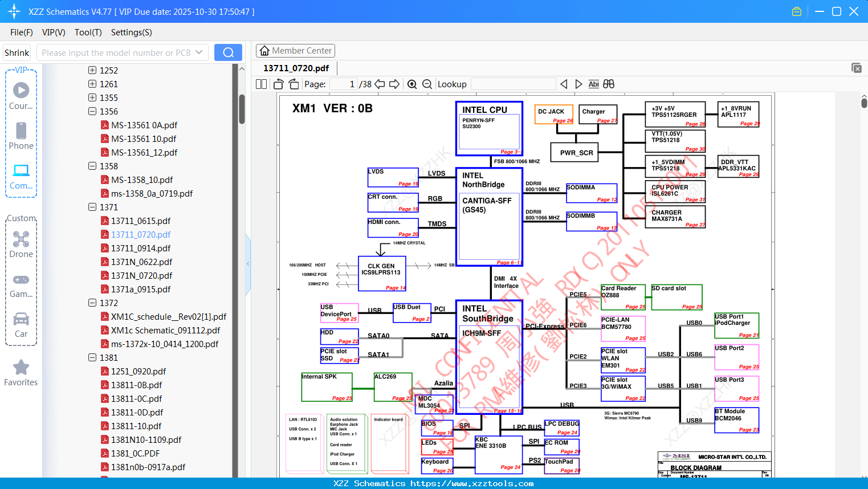Open the Tool(T) menu

pos(88,32)
